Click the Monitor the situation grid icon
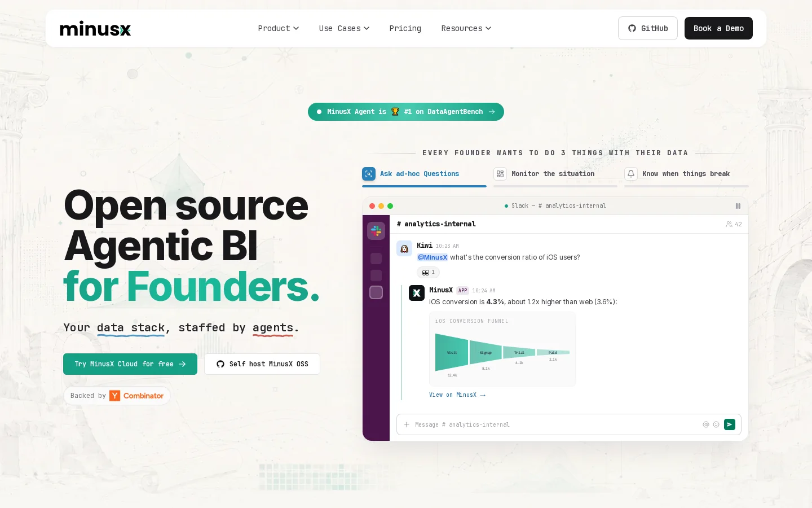The image size is (812, 508). tap(500, 174)
